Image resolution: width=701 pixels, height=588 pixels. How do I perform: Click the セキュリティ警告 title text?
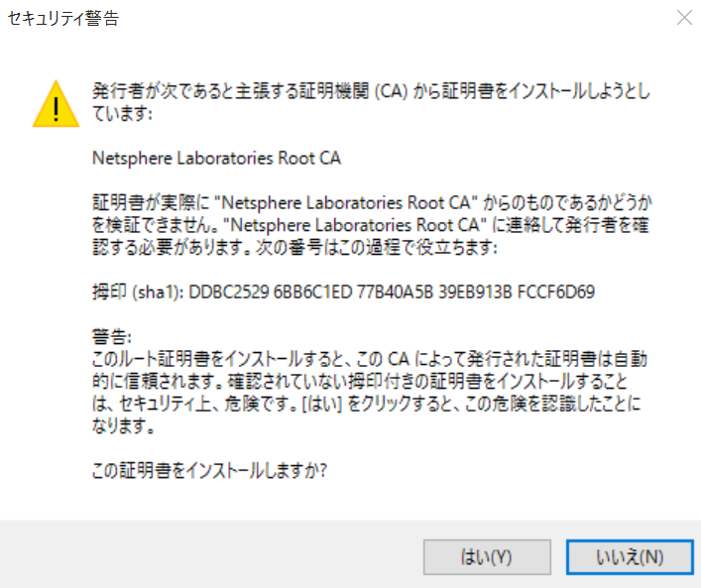coord(63,18)
